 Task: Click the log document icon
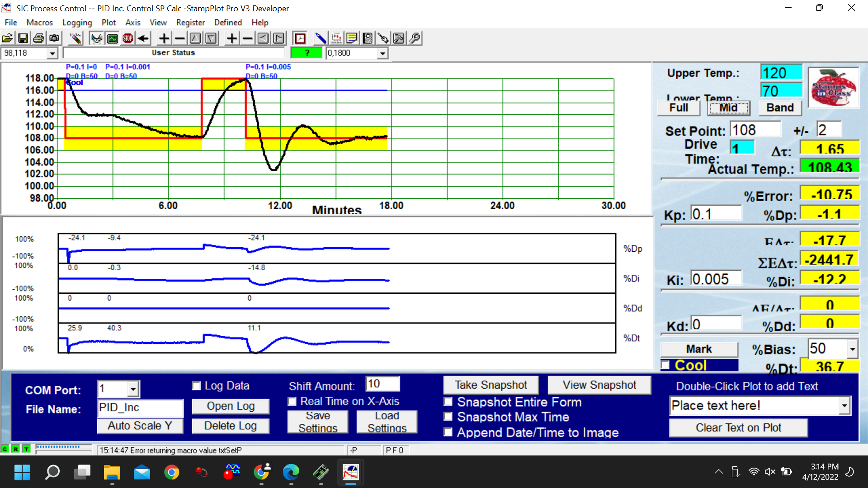click(368, 38)
